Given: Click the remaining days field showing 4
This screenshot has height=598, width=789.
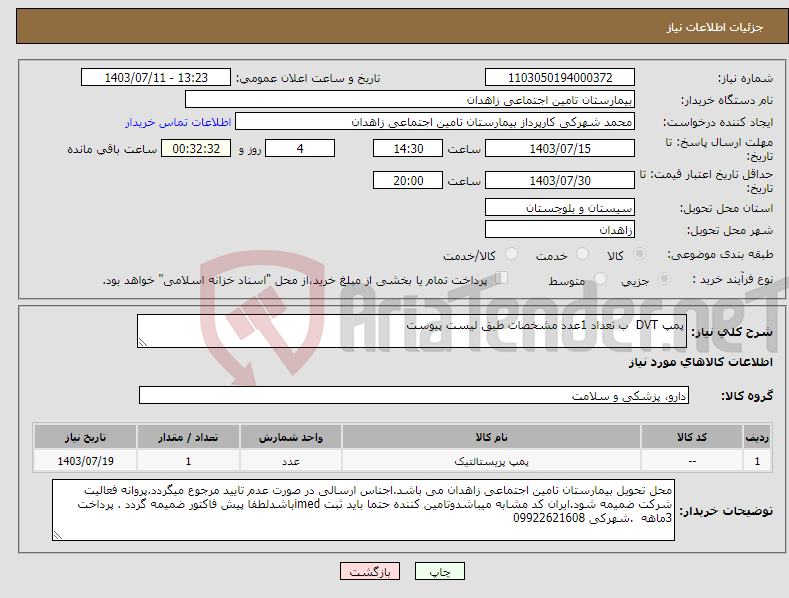Looking at the screenshot, I should pyautogui.click(x=300, y=148).
